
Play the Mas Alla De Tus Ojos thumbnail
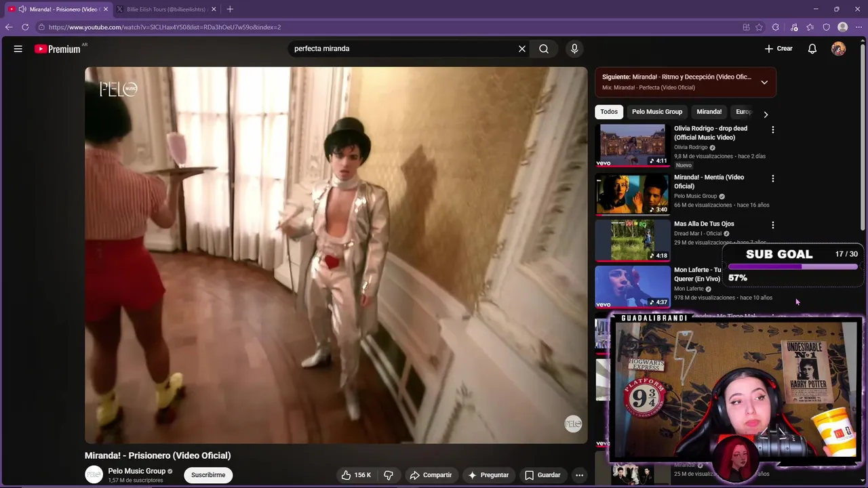tap(632, 240)
